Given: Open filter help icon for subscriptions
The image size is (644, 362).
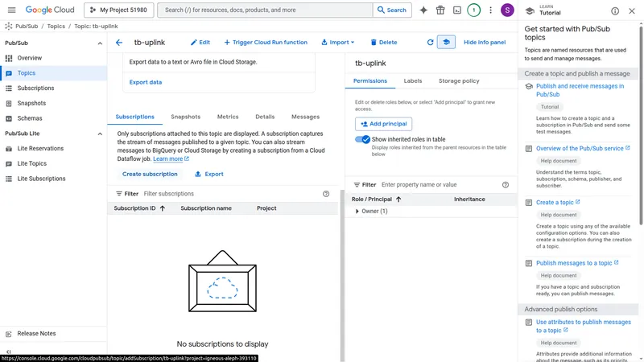Looking at the screenshot, I should click(326, 194).
